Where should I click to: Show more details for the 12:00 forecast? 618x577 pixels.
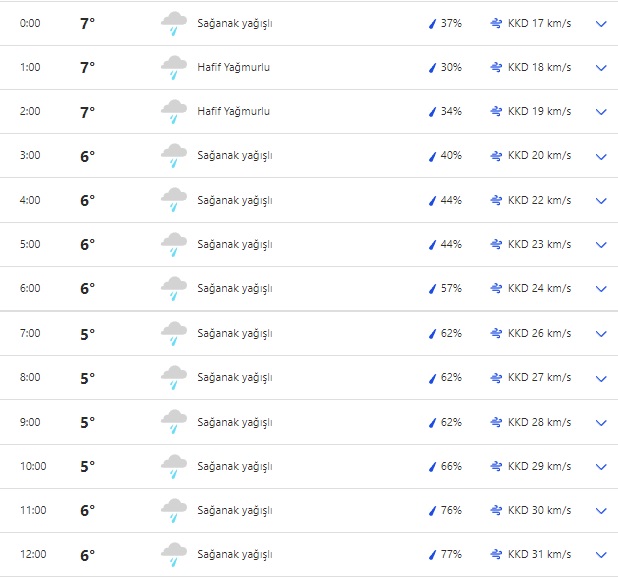pos(601,555)
